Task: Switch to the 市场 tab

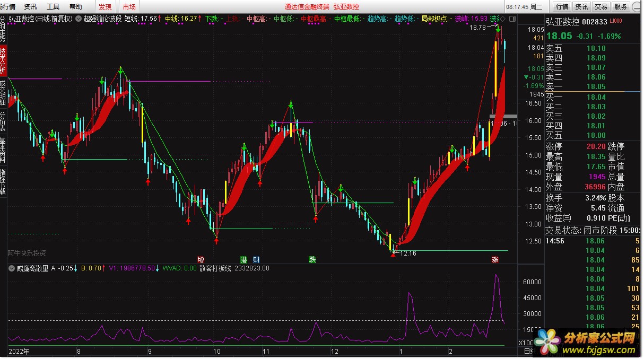Action: pos(129,6)
